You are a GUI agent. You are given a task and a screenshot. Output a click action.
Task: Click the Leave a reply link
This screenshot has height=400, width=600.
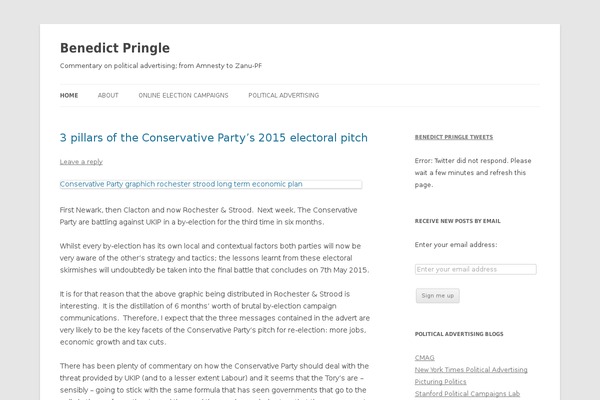pos(81,161)
